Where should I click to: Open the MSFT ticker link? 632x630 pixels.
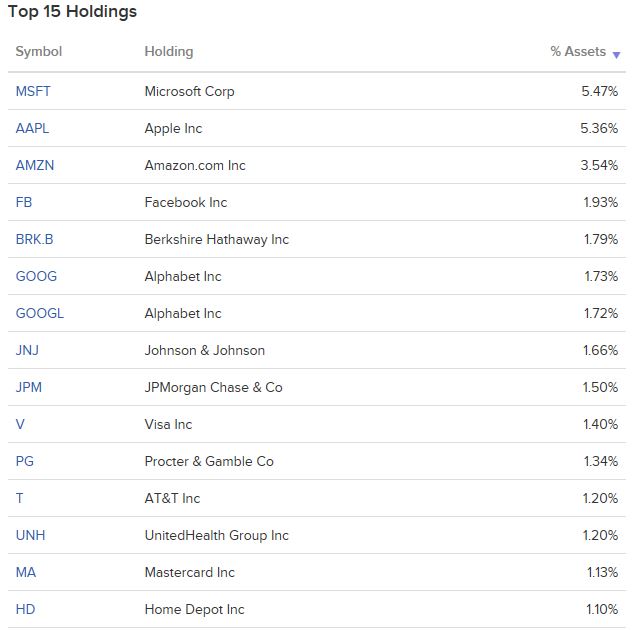[33, 91]
